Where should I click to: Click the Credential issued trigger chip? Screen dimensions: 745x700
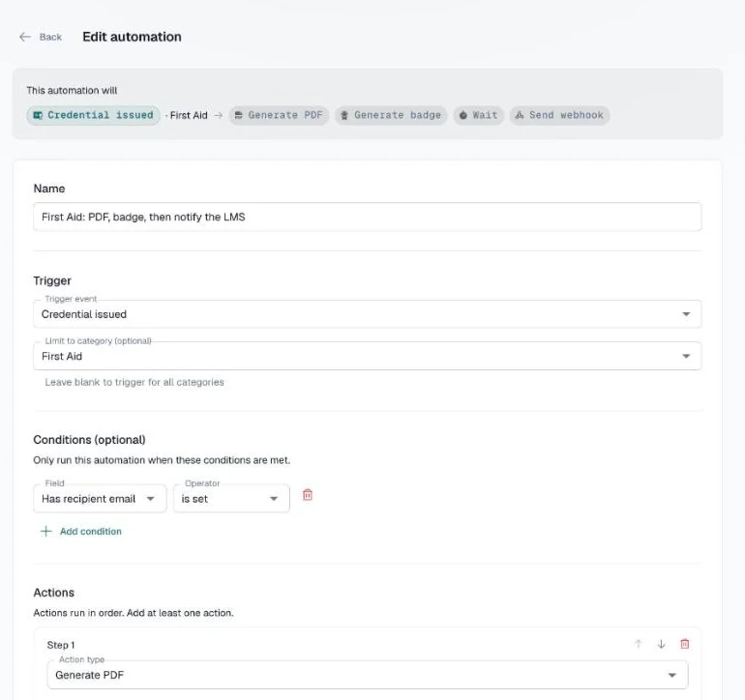(x=93, y=115)
